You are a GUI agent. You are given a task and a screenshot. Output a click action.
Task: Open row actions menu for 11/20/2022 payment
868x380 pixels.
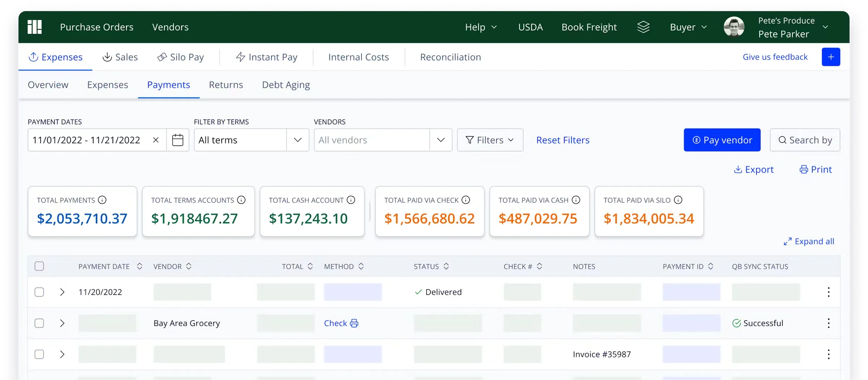828,292
